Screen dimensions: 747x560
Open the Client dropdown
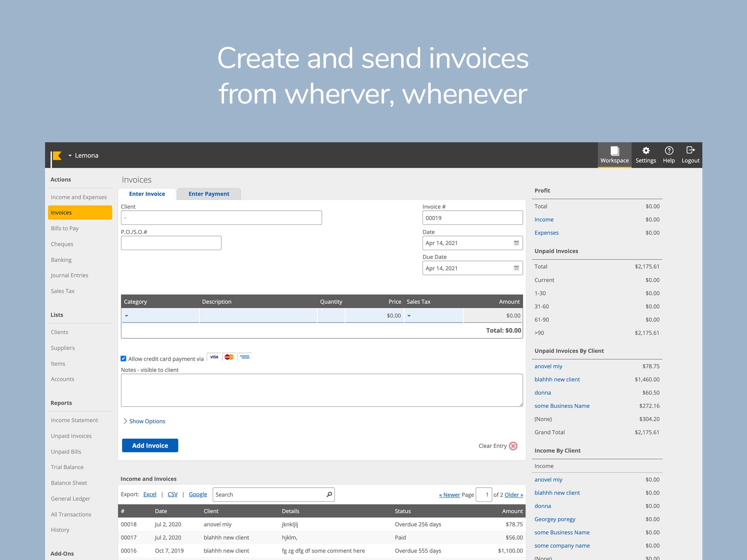click(125, 218)
